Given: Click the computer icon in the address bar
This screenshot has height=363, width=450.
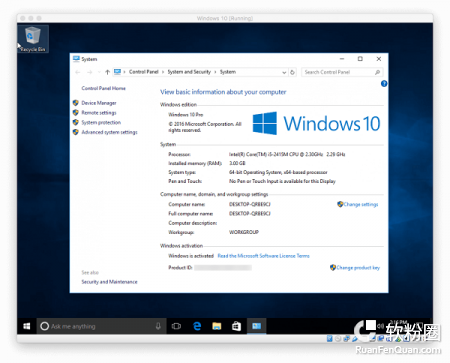Looking at the screenshot, I should click(117, 72).
